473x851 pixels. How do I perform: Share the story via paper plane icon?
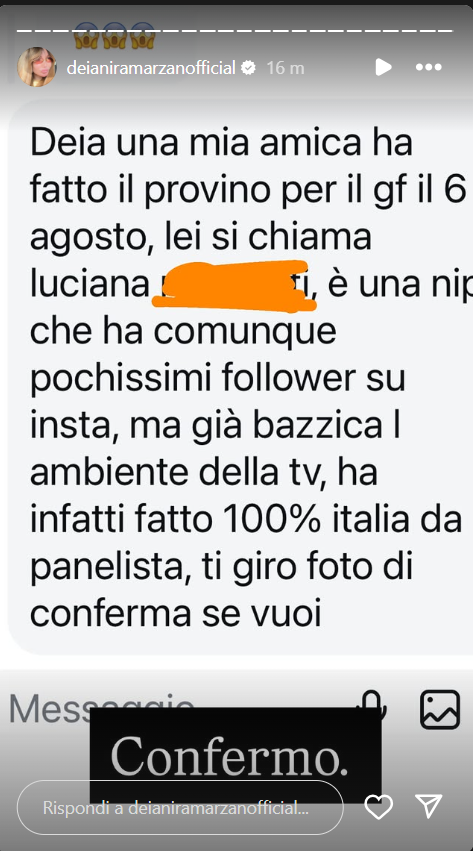point(429,807)
